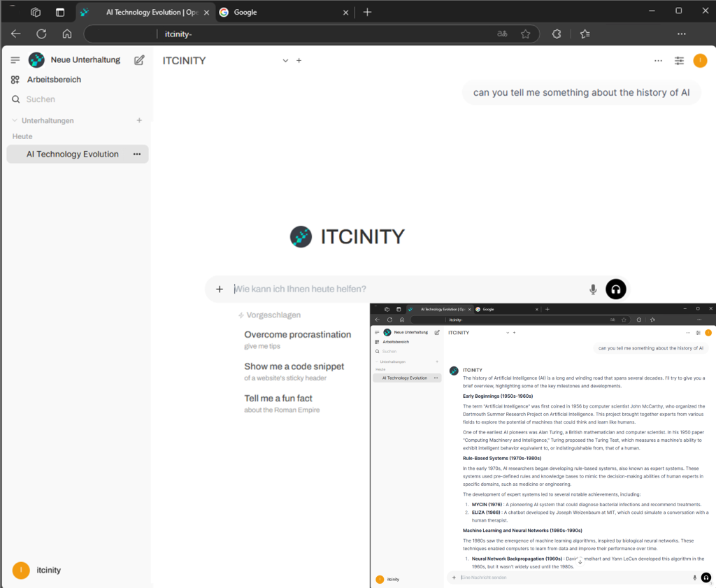Click the orange user avatar top right

point(700,61)
